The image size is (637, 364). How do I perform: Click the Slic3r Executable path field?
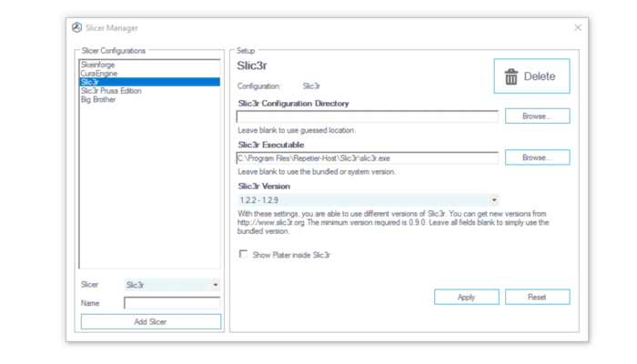368,158
